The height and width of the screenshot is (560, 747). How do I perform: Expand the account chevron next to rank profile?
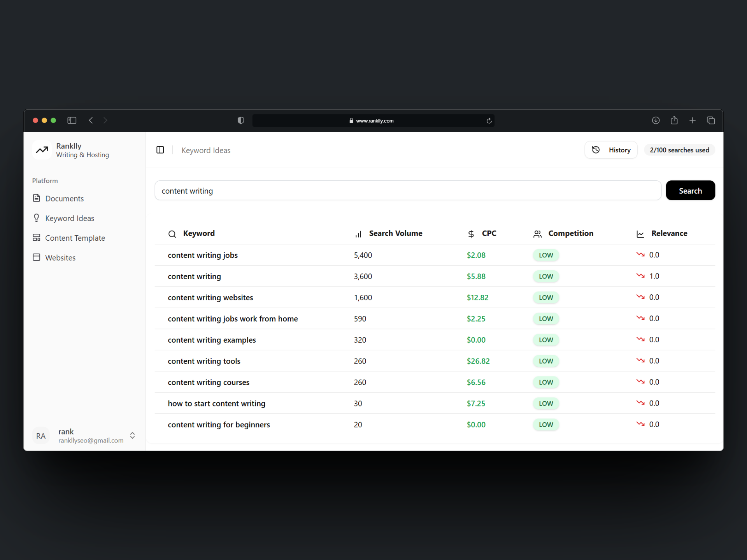click(132, 436)
